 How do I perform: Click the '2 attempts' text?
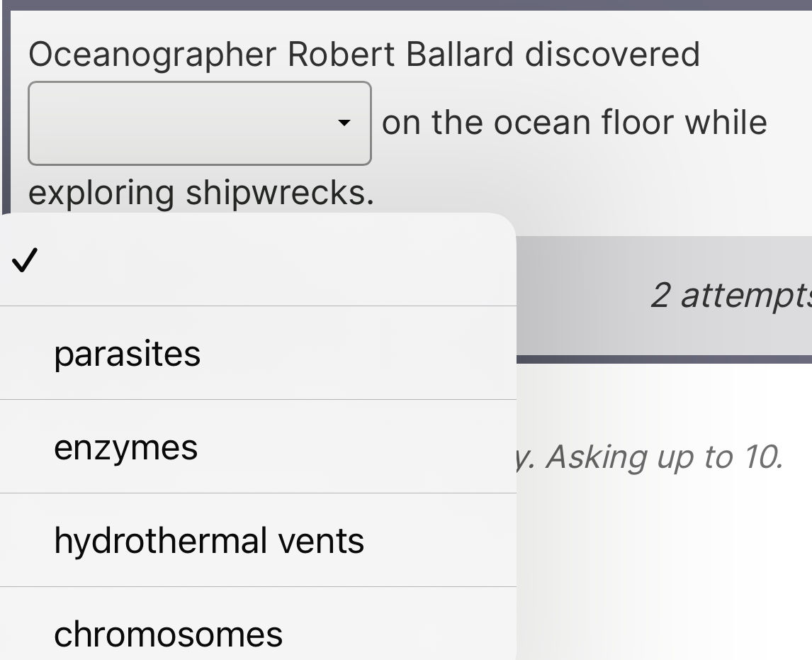coord(730,296)
